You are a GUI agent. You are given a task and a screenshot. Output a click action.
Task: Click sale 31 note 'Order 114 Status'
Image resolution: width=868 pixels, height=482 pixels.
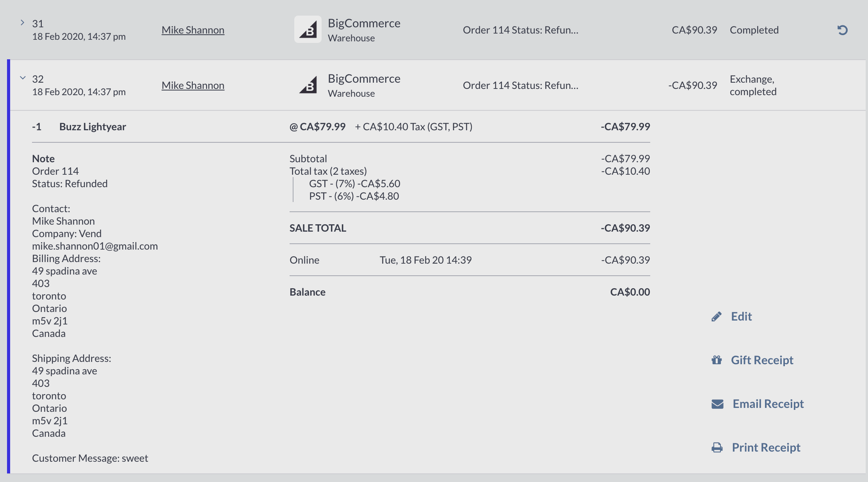[x=520, y=30]
